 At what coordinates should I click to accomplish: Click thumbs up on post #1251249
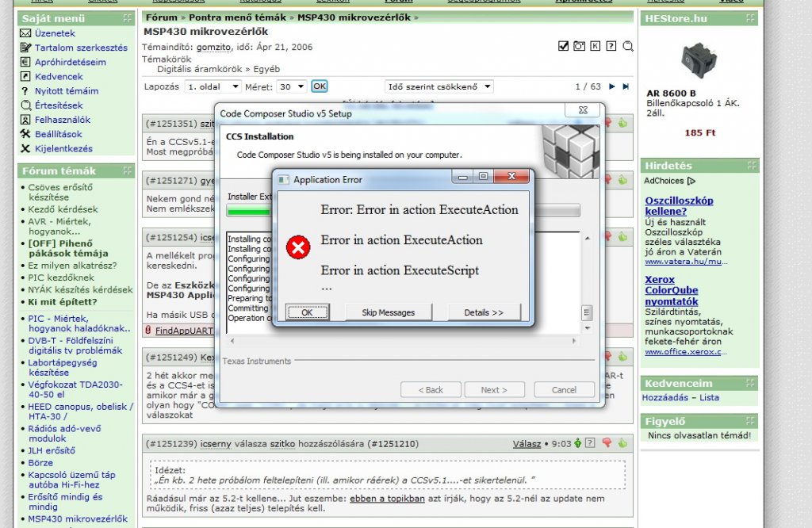point(622,357)
